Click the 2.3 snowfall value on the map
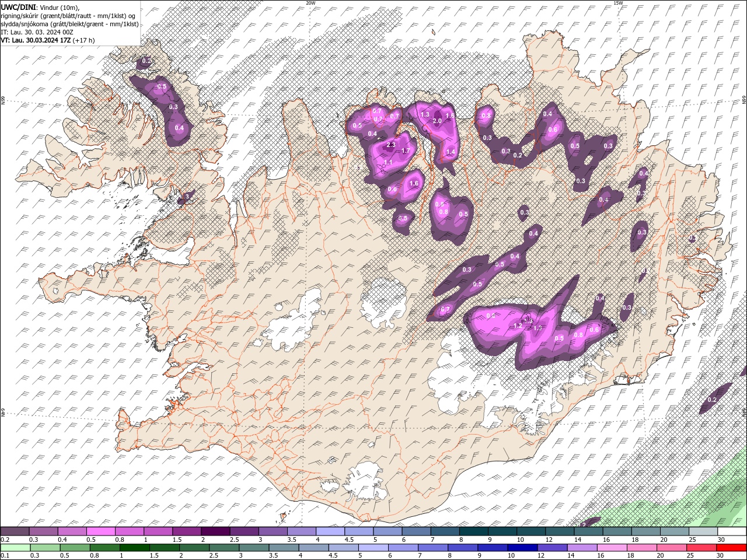Screen dimensions: 747x560 coord(391,145)
